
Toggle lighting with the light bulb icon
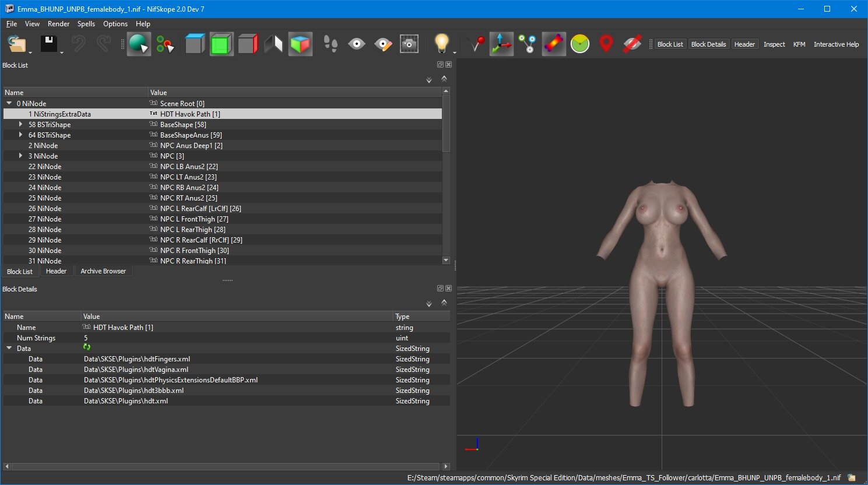click(442, 44)
